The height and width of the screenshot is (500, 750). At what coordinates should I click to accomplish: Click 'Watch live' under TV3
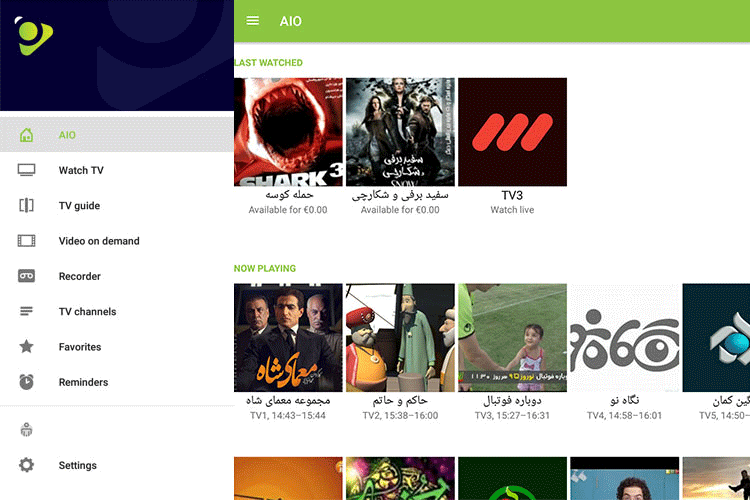coord(512,210)
